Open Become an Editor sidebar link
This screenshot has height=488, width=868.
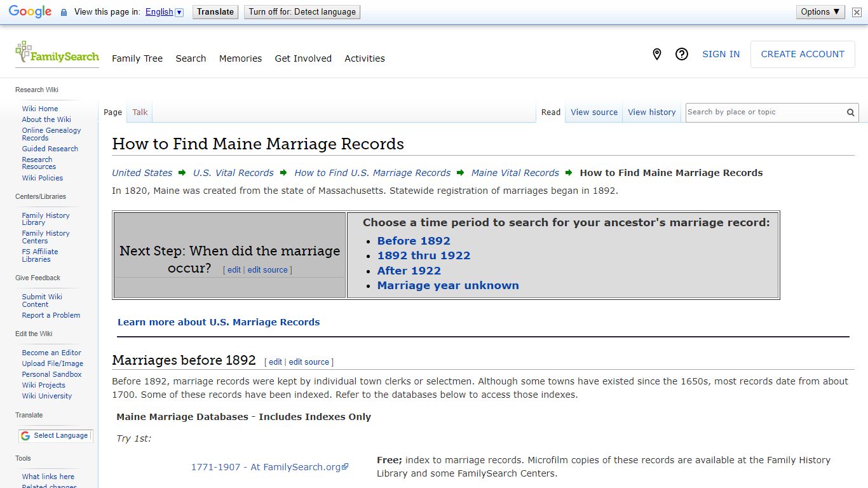pyautogui.click(x=51, y=353)
